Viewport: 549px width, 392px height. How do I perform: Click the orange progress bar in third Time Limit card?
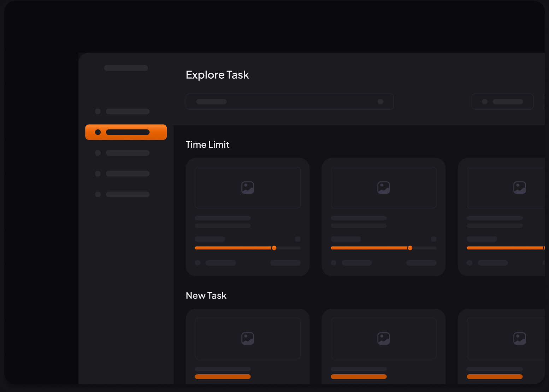pyautogui.click(x=506, y=248)
